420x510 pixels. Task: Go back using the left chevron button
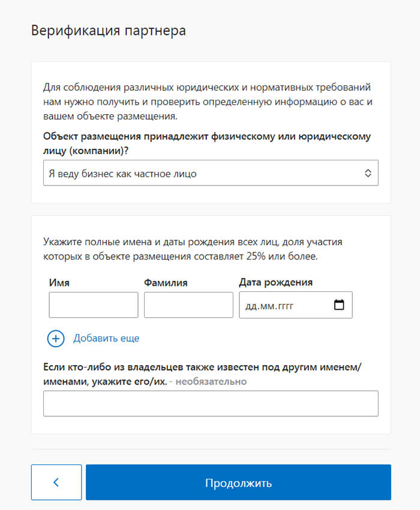(56, 482)
